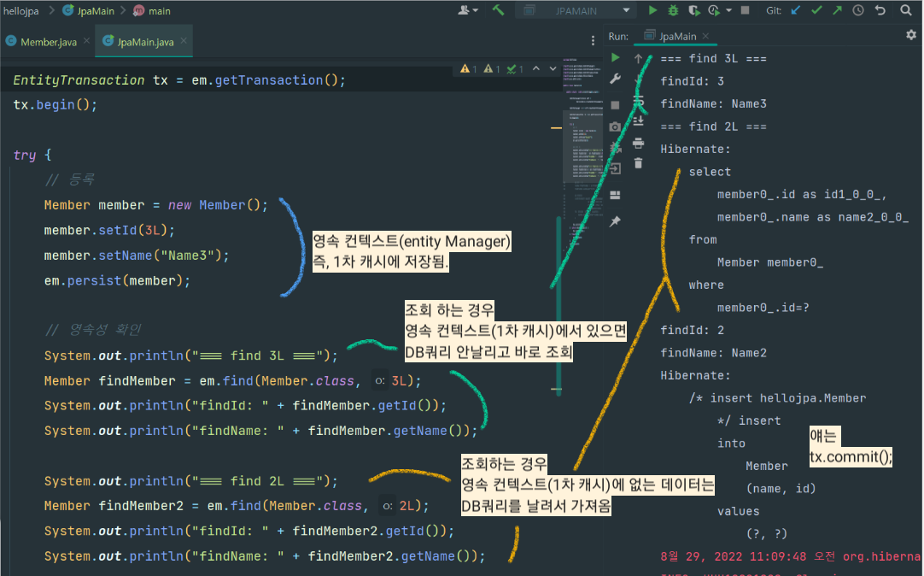Click hellojpa in the breadcrumb navigation bar
This screenshot has width=924, height=576.
[20, 11]
